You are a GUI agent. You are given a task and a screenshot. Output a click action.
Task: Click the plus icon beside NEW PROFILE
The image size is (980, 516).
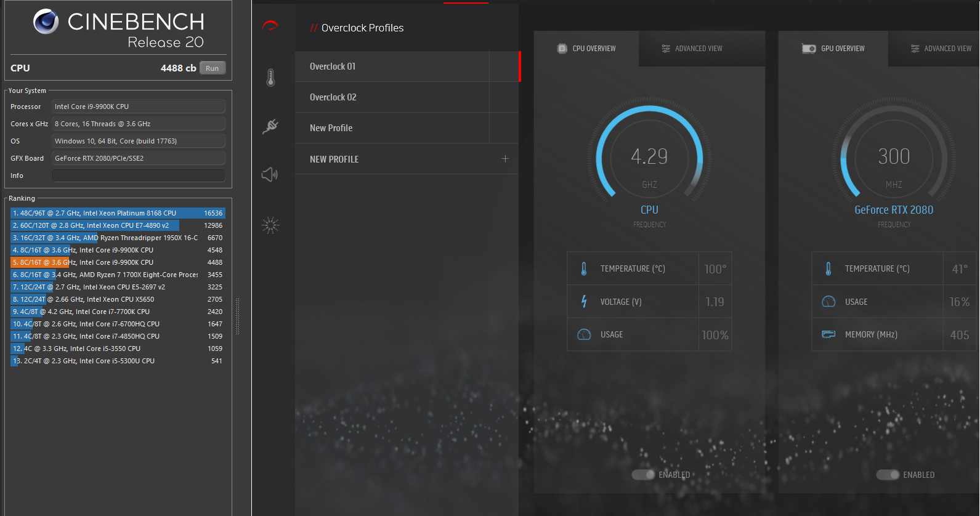coord(505,159)
